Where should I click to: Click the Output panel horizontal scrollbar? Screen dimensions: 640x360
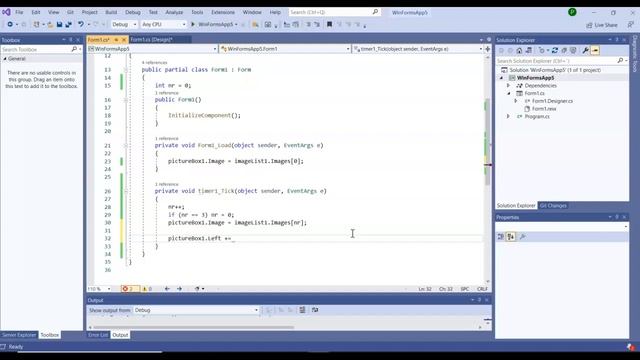[193, 327]
